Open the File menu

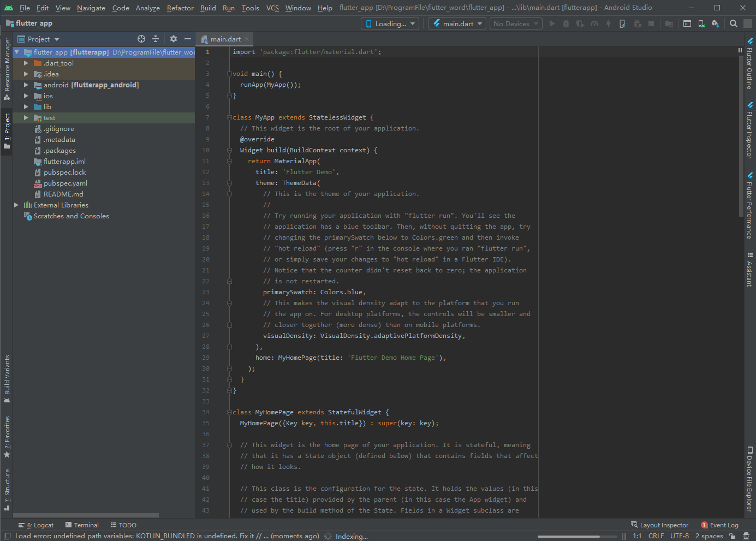[25, 8]
